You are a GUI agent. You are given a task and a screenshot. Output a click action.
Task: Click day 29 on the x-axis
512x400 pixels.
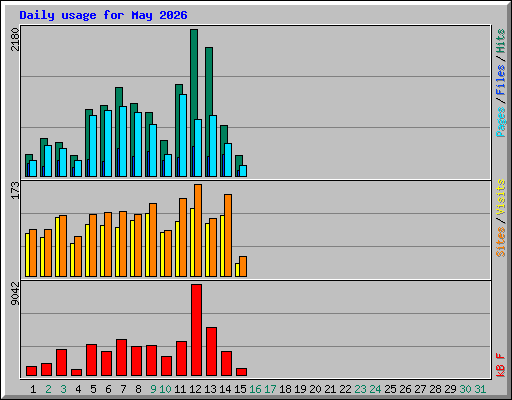450,389
